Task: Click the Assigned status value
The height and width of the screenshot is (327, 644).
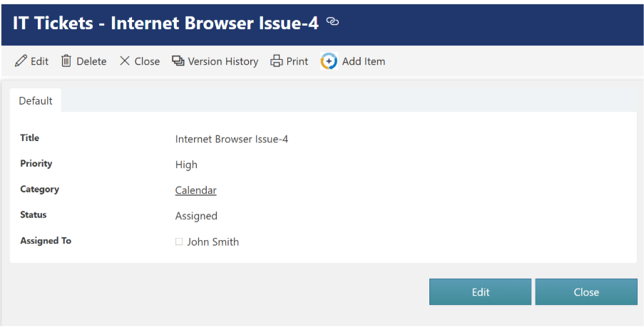Action: click(x=196, y=216)
